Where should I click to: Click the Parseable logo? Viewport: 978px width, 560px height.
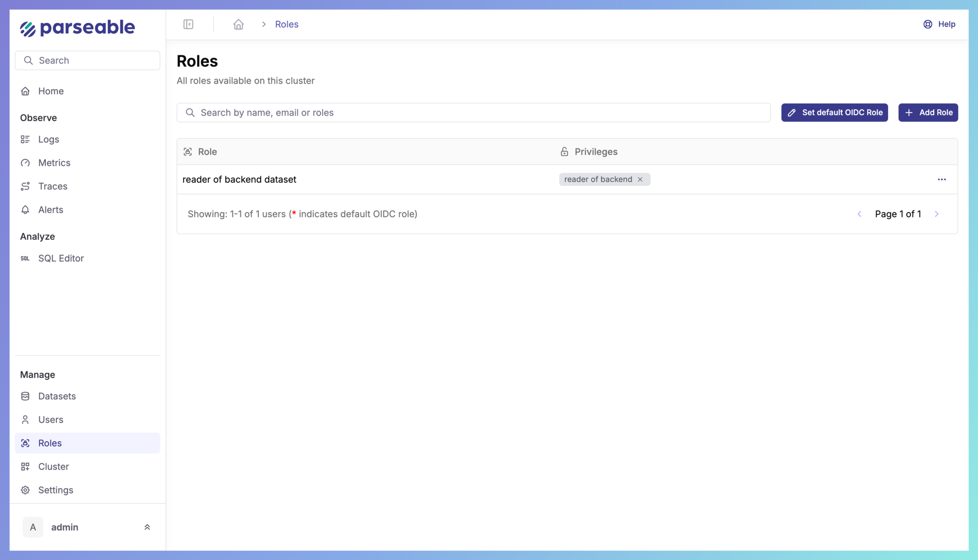click(78, 28)
